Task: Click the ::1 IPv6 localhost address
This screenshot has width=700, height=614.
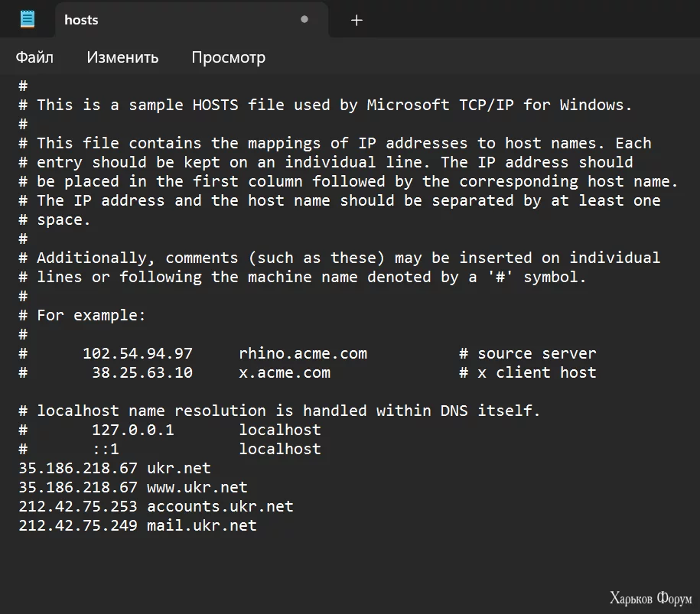Action: pos(106,449)
